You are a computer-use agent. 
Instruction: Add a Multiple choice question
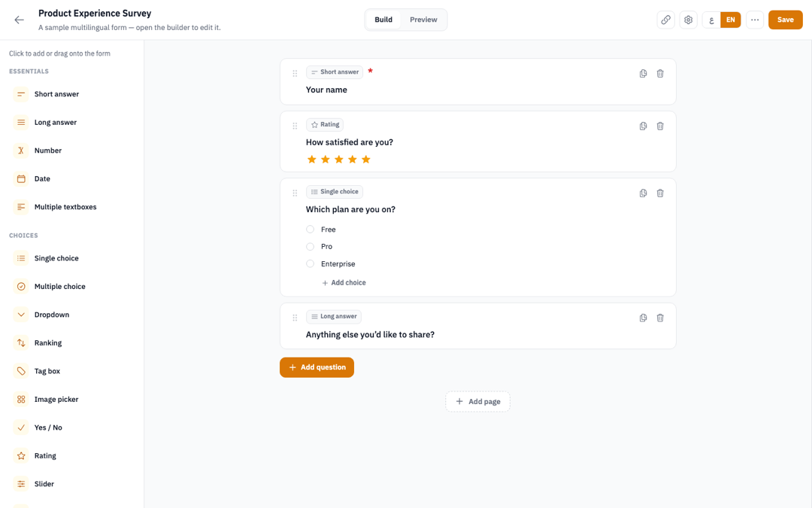click(71, 286)
